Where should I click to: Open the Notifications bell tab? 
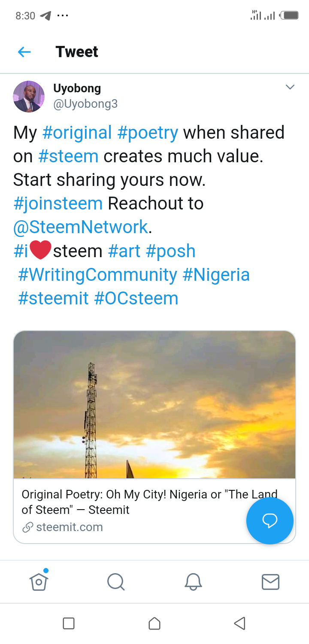coord(193,582)
